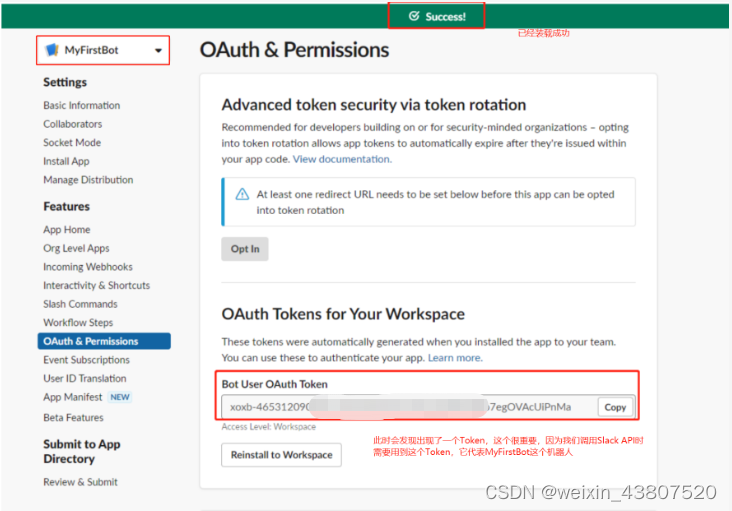The height and width of the screenshot is (511, 732).
Task: Click the Settings sidebar heading
Action: click(x=65, y=83)
